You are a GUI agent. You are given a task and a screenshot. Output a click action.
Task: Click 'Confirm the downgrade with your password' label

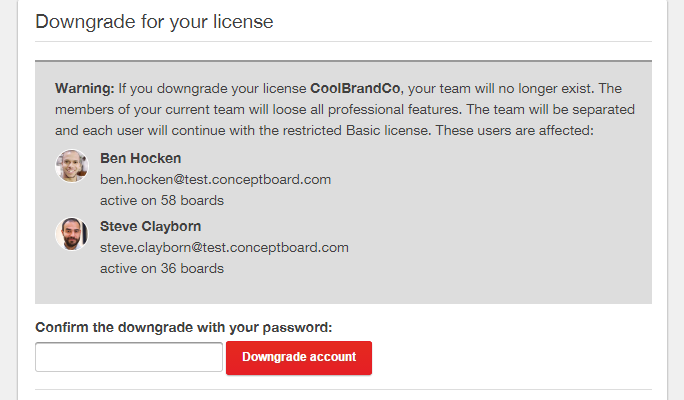[x=184, y=327]
